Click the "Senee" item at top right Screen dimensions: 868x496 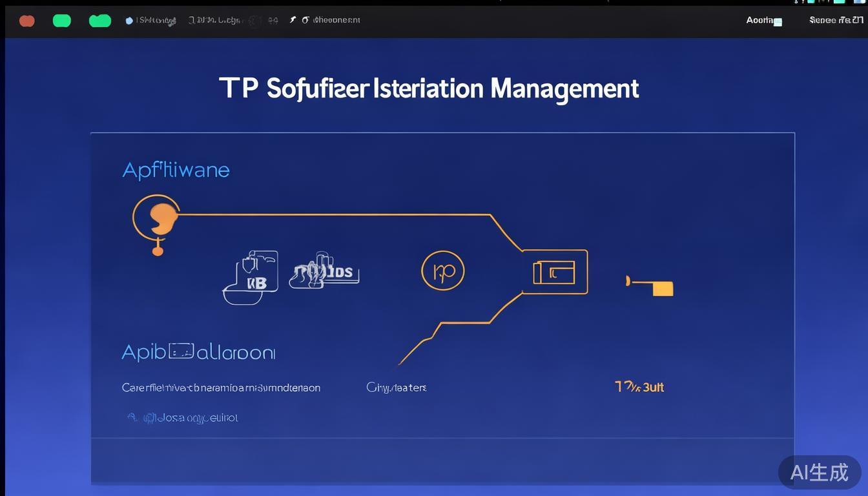click(x=836, y=21)
